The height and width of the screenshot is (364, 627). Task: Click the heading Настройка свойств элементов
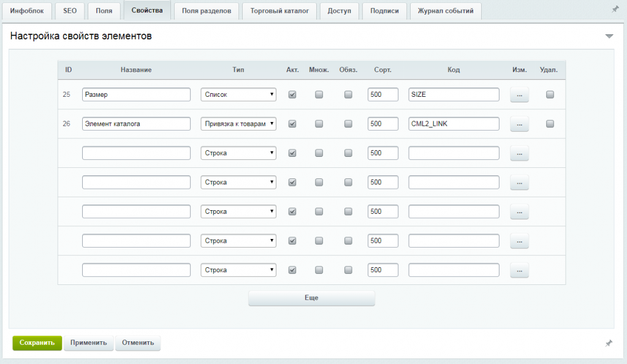point(81,36)
